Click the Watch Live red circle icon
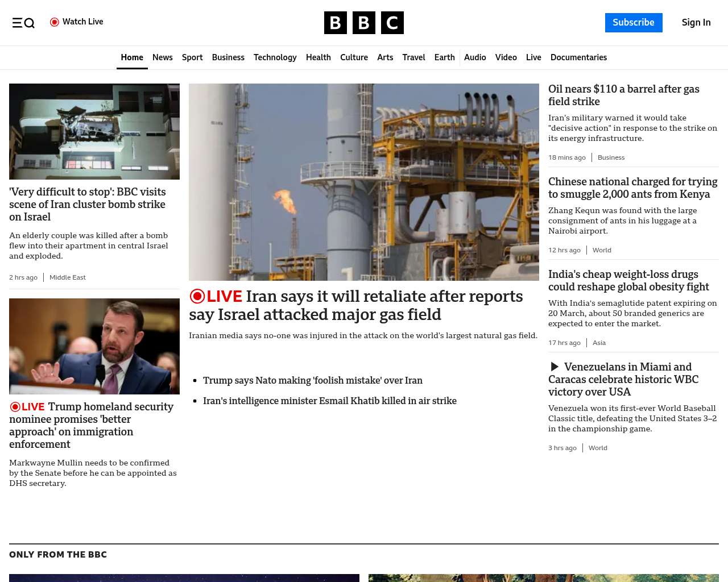Image resolution: width=728 pixels, height=582 pixels. click(55, 22)
